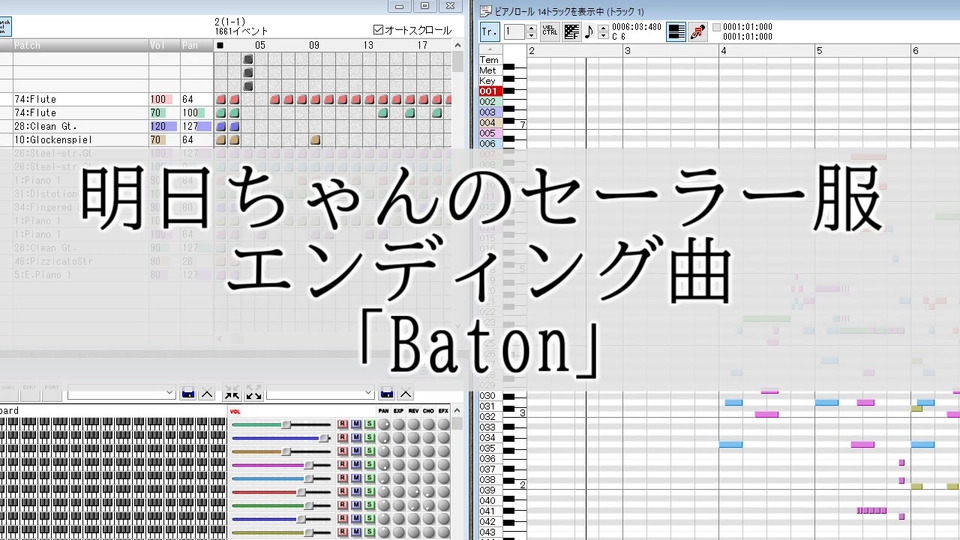The image size is (960, 540).
Task: Solo the tan slider channel with S
Action: click(x=369, y=451)
